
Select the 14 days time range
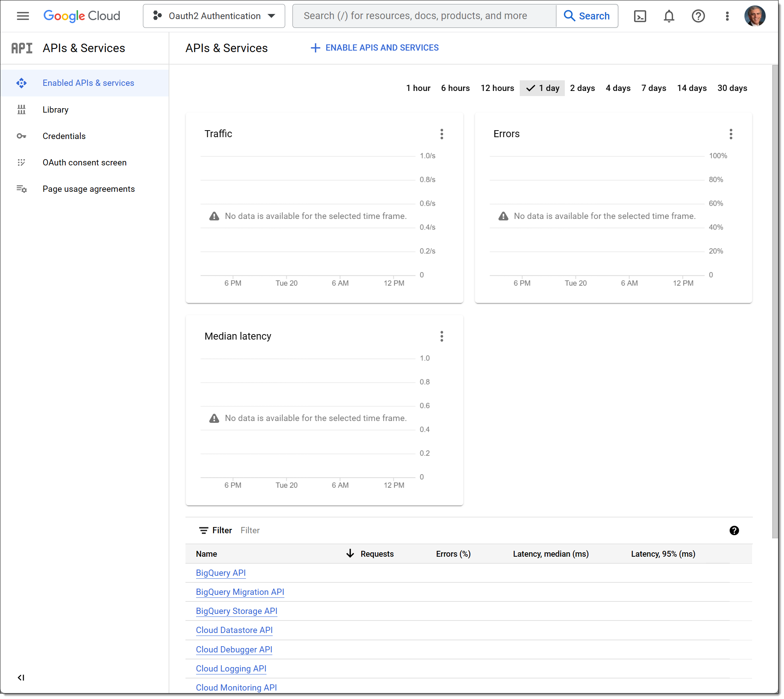pyautogui.click(x=692, y=88)
